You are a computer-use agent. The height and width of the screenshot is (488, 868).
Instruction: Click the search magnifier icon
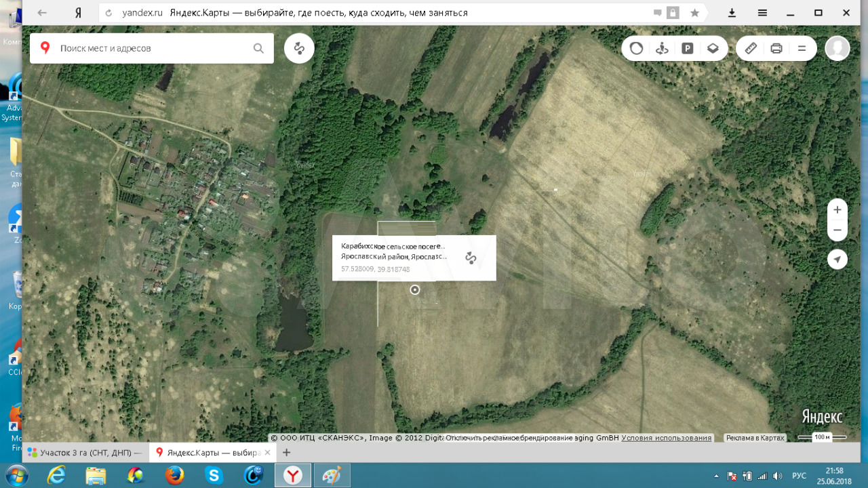coord(258,48)
